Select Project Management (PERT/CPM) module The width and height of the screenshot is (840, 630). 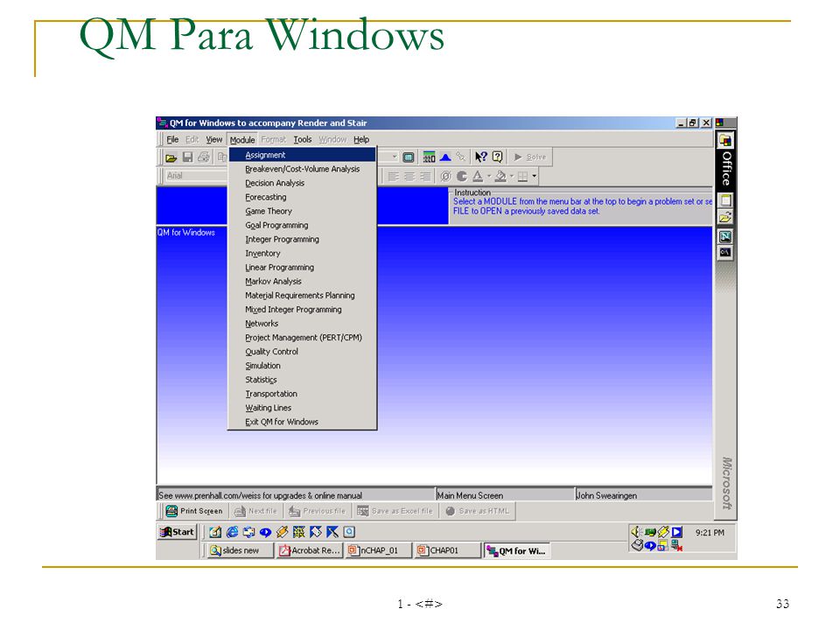(x=302, y=338)
